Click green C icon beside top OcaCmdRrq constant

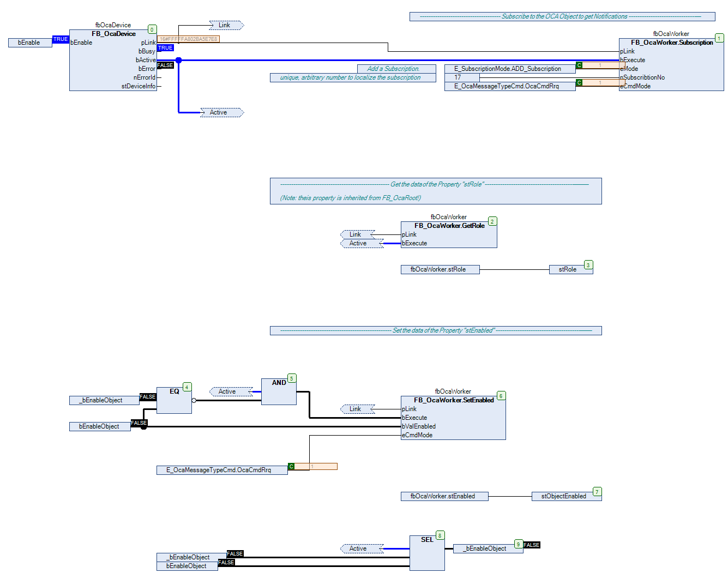coord(579,83)
